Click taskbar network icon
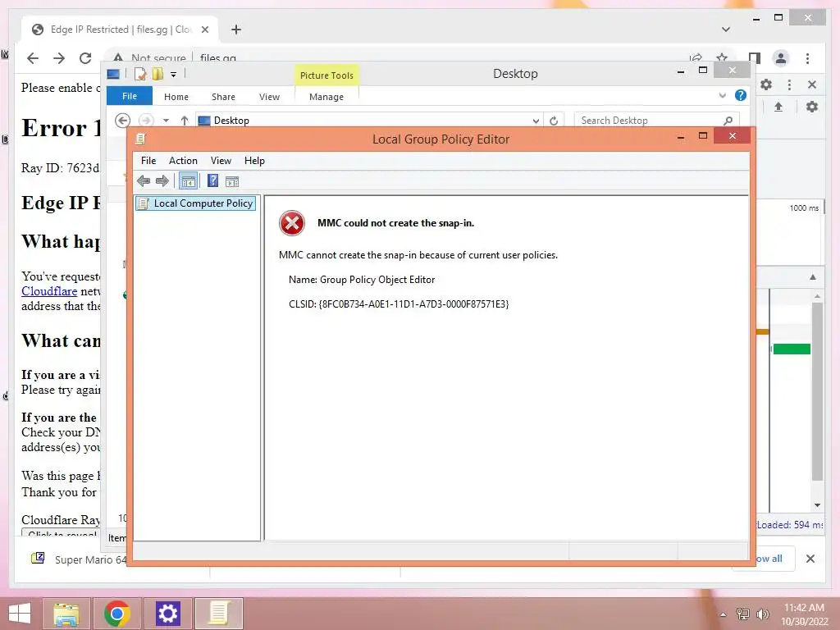The width and height of the screenshot is (840, 630). pyautogui.click(x=742, y=614)
